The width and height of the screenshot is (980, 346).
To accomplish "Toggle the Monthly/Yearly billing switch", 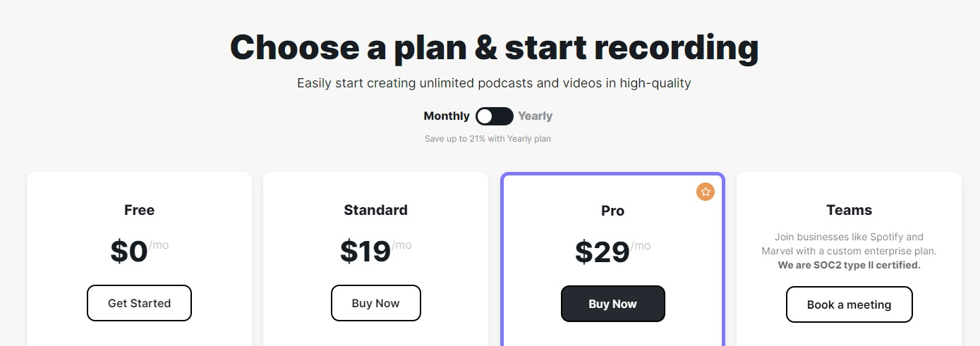I will point(495,116).
